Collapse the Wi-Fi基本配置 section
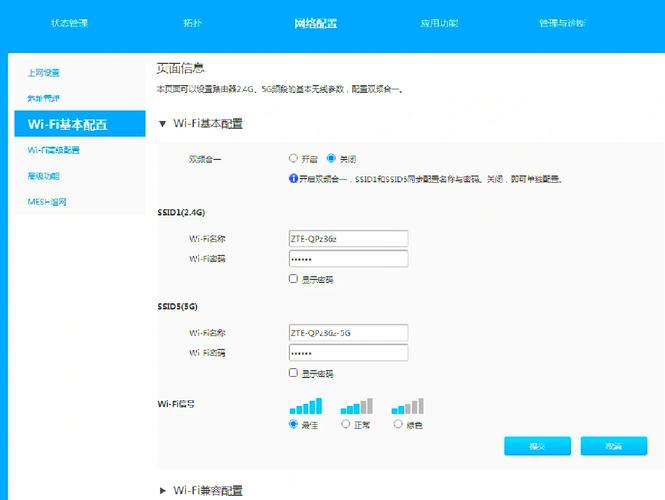665x500 pixels. click(164, 124)
